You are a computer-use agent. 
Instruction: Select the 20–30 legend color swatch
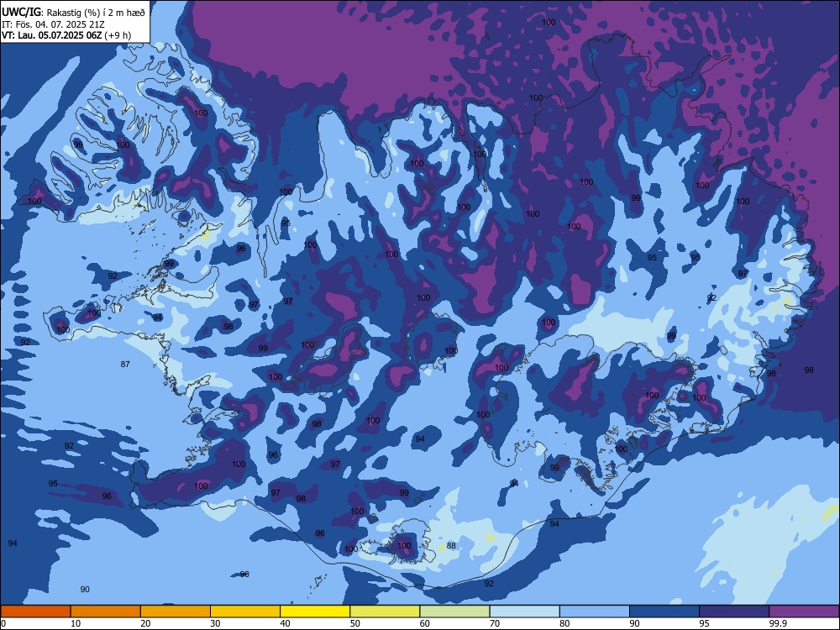pyautogui.click(x=176, y=612)
